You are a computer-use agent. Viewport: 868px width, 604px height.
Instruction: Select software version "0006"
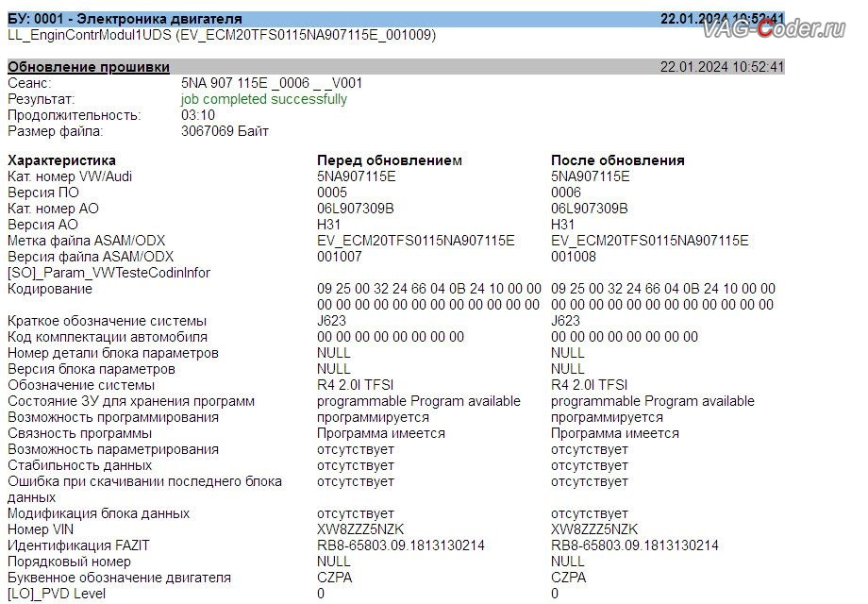[566, 193]
